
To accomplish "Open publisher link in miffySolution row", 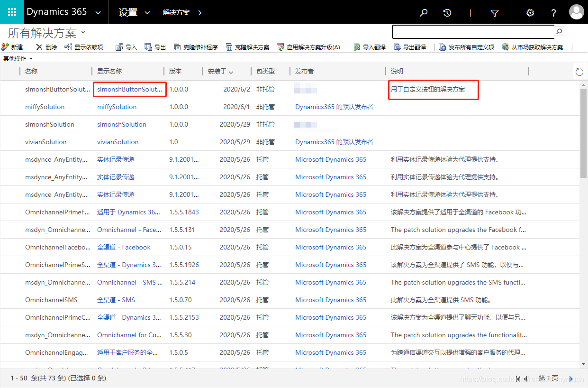I will point(334,107).
